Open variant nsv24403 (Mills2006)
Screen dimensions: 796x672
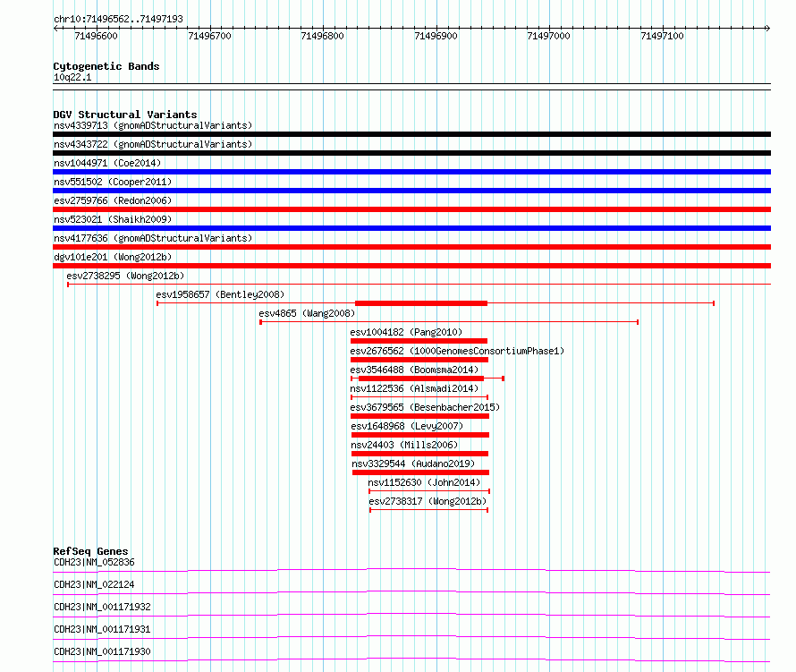[x=404, y=445]
